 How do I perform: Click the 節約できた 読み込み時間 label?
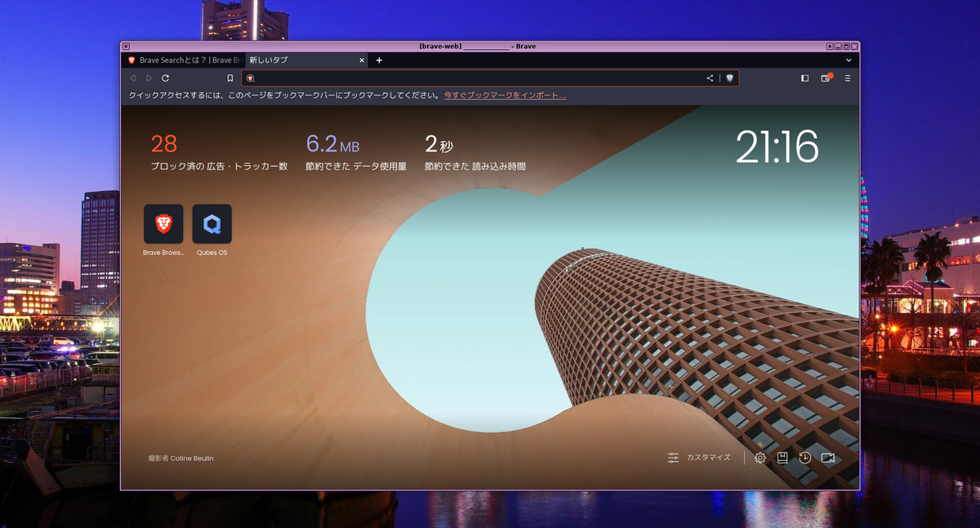pos(475,166)
